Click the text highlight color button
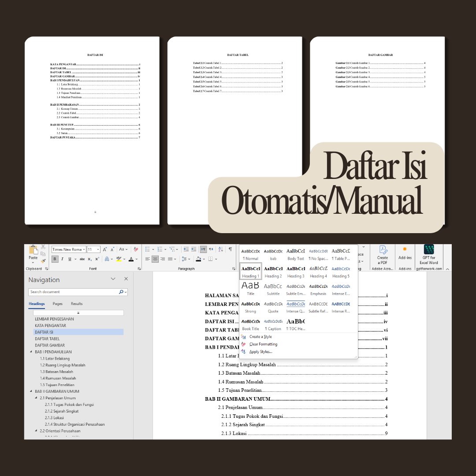The height and width of the screenshot is (476, 476). tap(119, 259)
